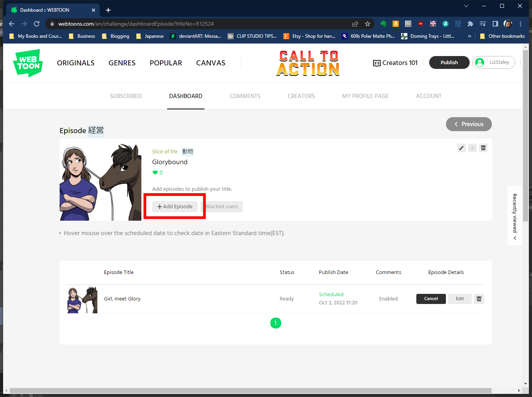Open the Creators 101 link

point(395,63)
